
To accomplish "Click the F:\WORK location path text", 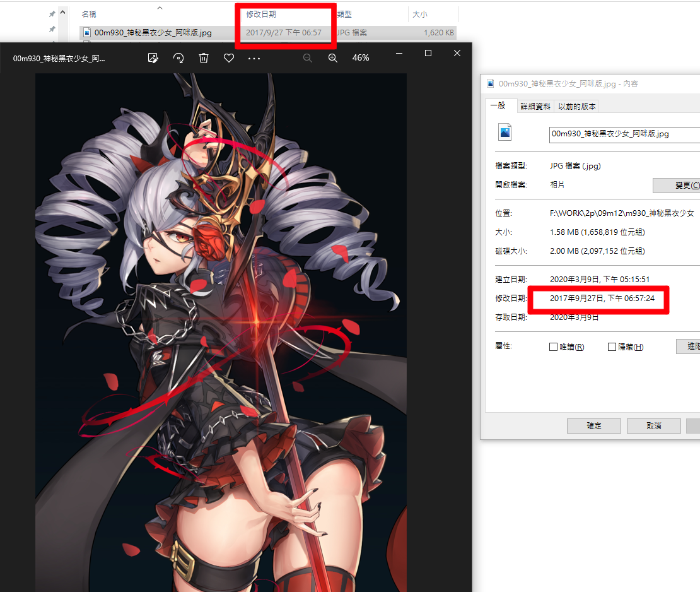I will (x=622, y=213).
